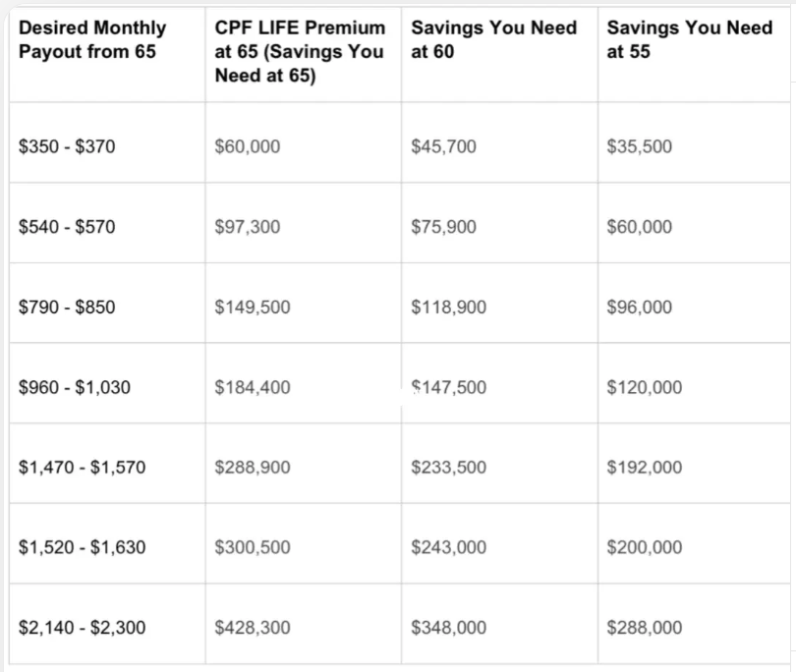Select the $1,520 - $1,630 payout cell
The image size is (796, 672).
[82, 547]
